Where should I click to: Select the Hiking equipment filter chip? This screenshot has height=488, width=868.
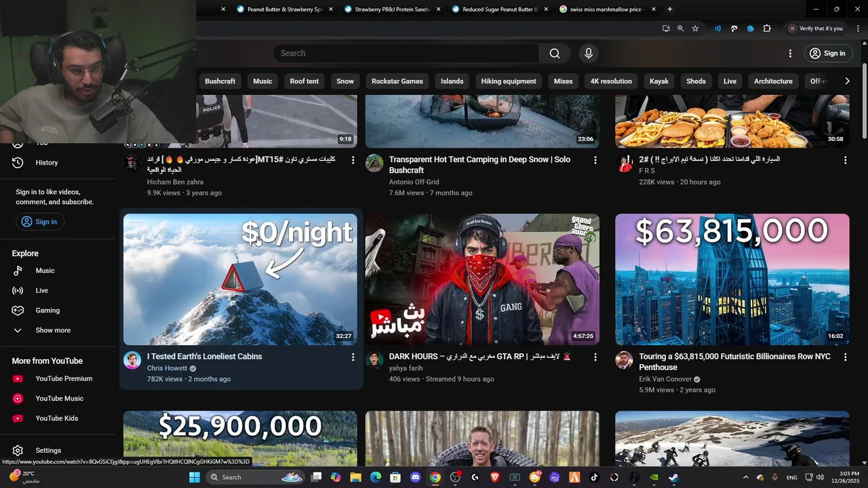[x=509, y=81]
